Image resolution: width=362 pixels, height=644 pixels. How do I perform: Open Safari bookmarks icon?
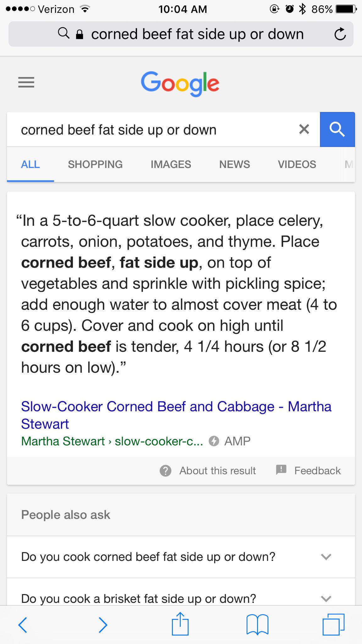(x=257, y=625)
